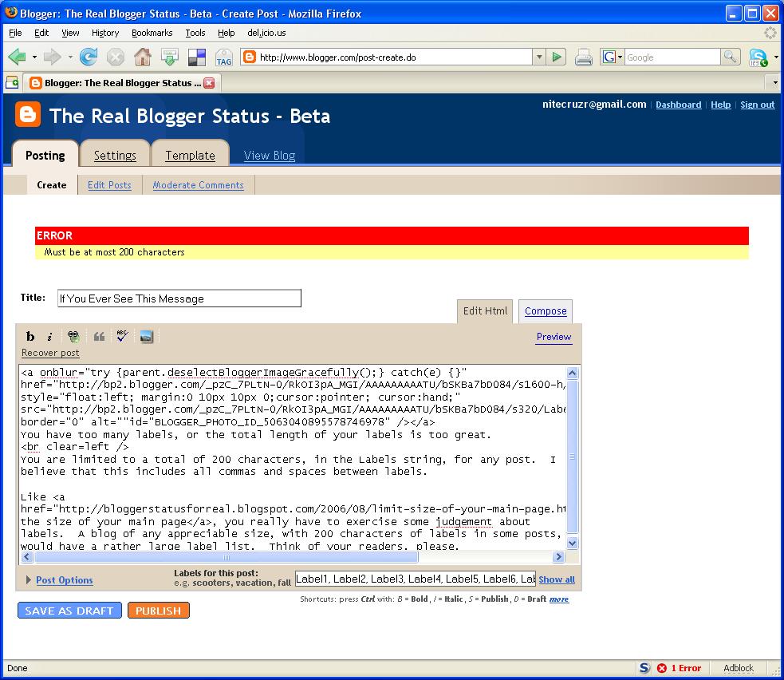
Task: Focus the post Title field
Action: [179, 298]
